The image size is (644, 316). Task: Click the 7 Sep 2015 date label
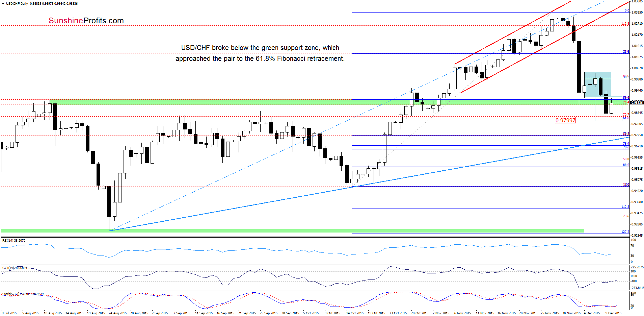point(181,313)
